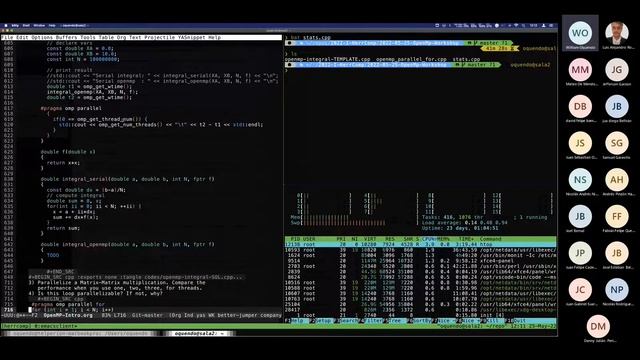Screen dimensions: 640x360
Task: Open the Emacs Text menu
Action: click(x=135, y=37)
